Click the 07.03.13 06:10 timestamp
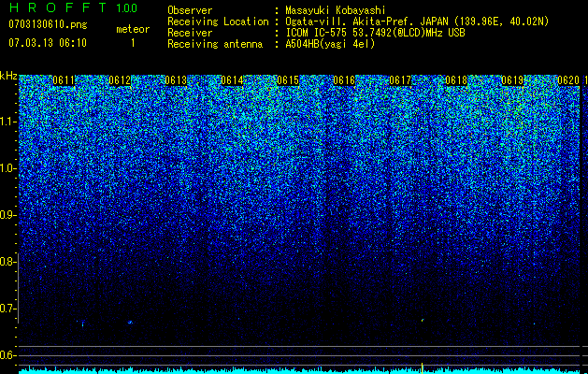Screen dimensions: 588x374 (x=48, y=43)
